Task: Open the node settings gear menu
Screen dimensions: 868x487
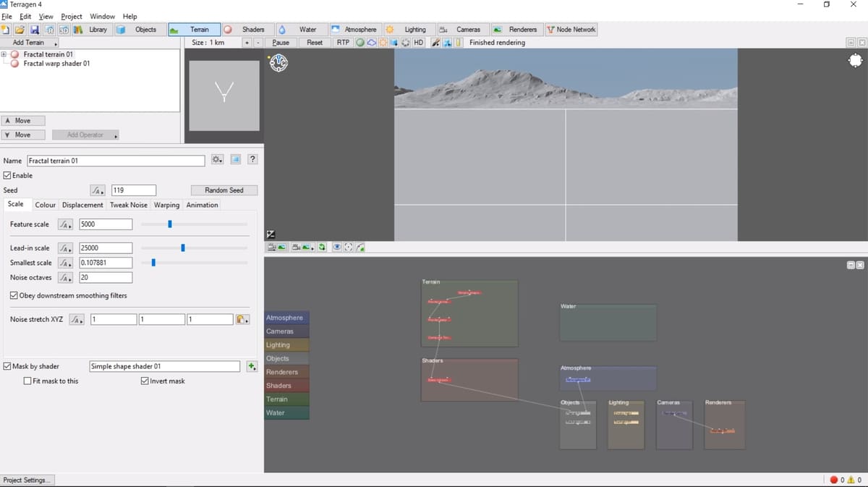Action: (217, 159)
